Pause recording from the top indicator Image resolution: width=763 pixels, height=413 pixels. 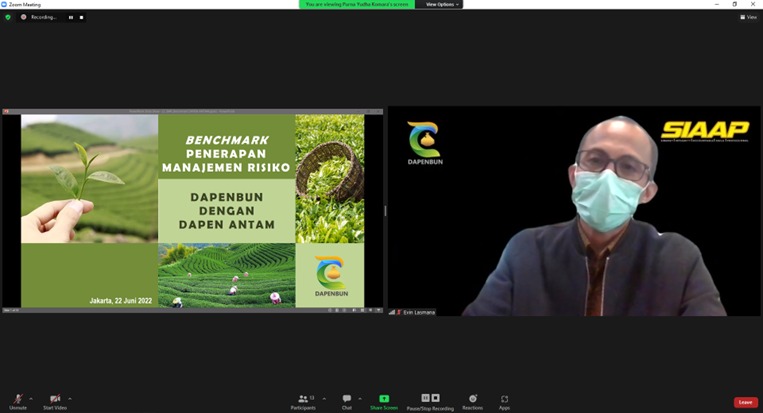[71, 17]
